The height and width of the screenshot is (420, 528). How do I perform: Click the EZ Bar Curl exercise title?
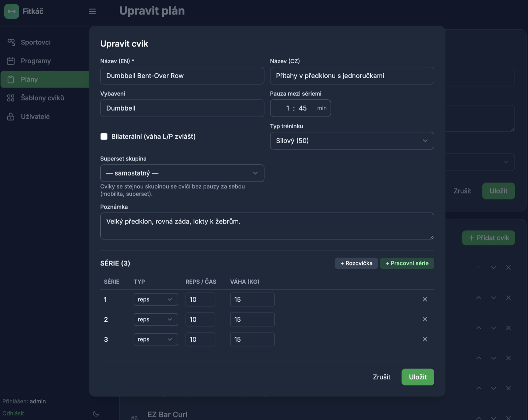click(167, 414)
